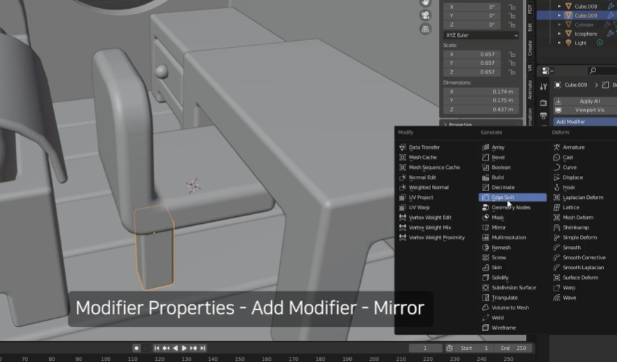617x362 pixels.
Task: Click the Geometry Nodes modifier icon
Action: [x=486, y=207]
